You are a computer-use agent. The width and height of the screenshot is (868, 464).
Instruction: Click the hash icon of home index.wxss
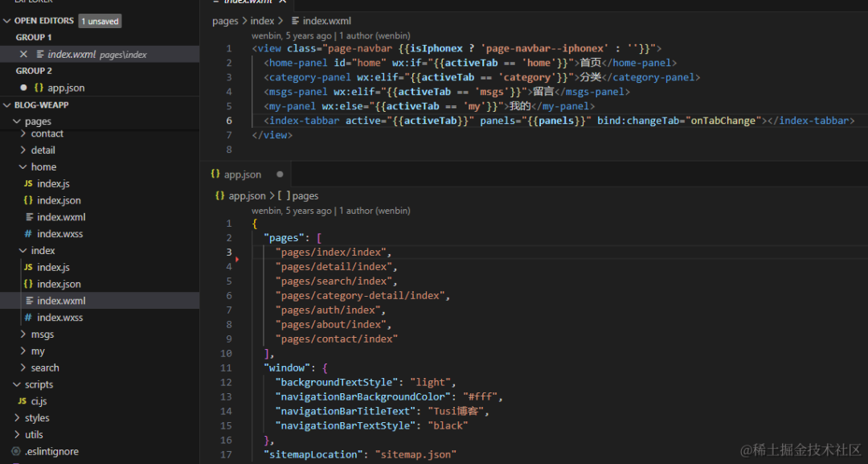[x=28, y=234]
